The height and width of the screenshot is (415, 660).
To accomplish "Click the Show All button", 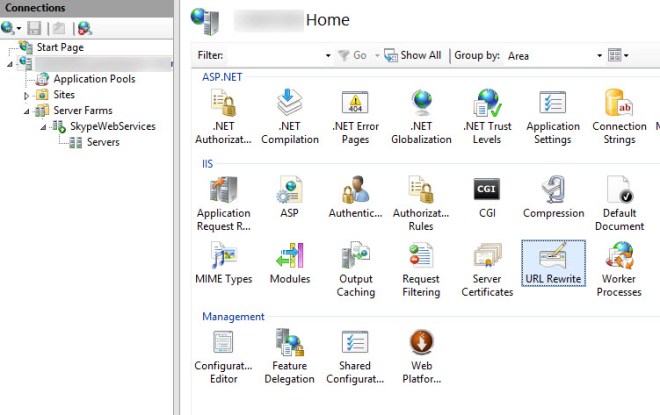I will [x=413, y=56].
